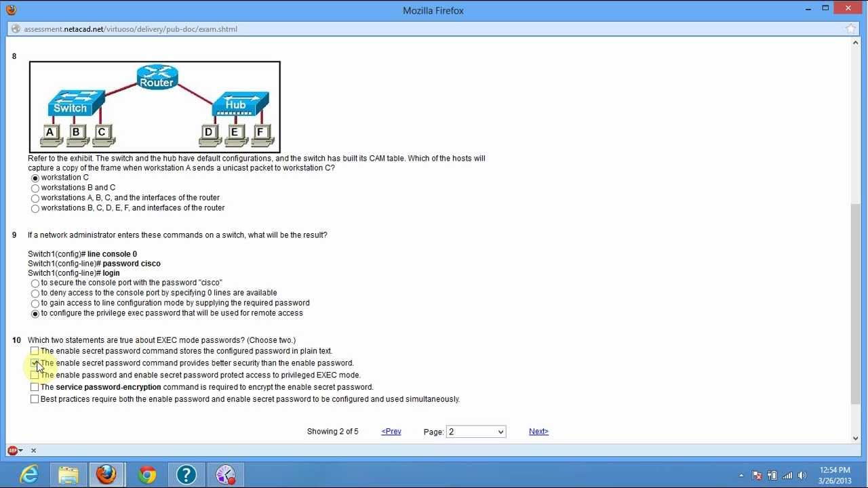Click the Adblock Plus icon in the add-on bar
The height and width of the screenshot is (488, 868).
tap(12, 450)
